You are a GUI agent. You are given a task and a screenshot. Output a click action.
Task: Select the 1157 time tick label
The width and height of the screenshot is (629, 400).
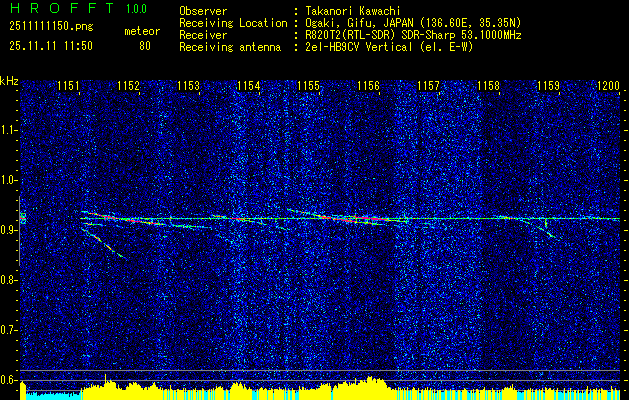(x=428, y=87)
